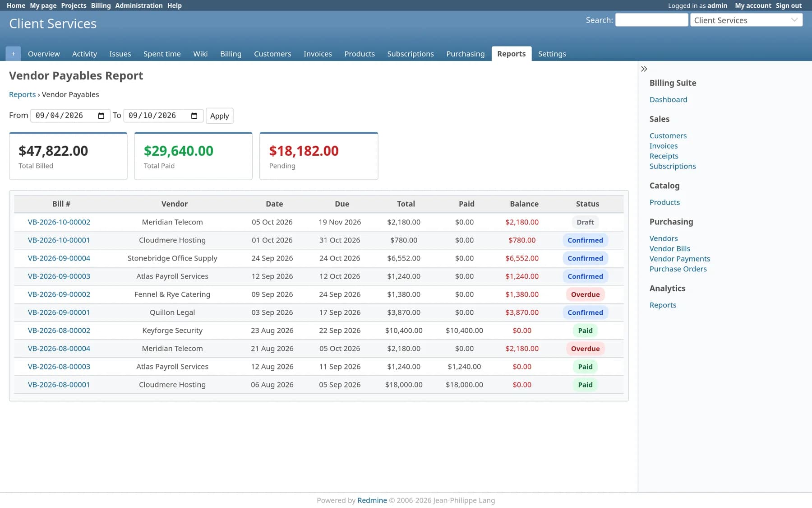Select the Subscriptions tab
Screen dimensions: 812x508
tap(410, 54)
